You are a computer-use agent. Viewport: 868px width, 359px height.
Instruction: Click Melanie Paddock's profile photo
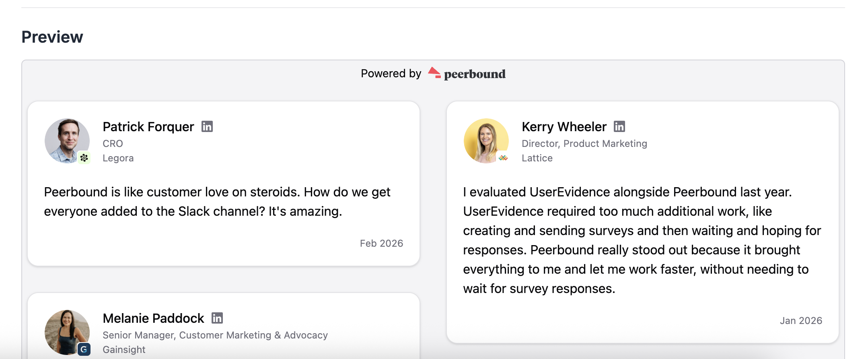tap(67, 332)
